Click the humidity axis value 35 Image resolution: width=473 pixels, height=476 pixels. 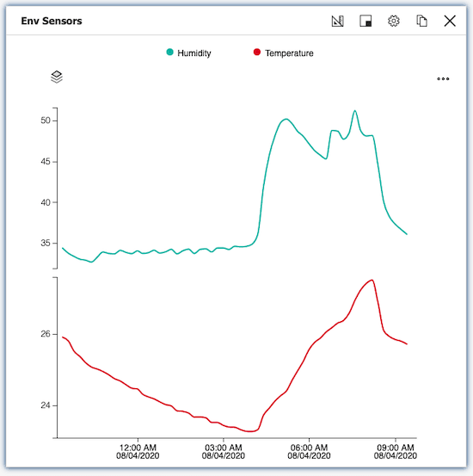point(46,243)
